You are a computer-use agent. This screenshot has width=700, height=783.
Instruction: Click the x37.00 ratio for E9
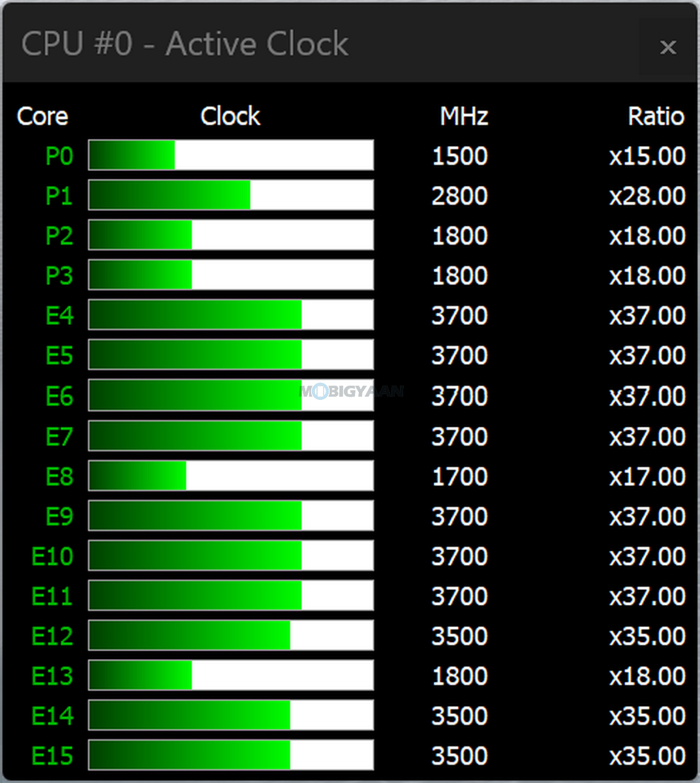[647, 516]
